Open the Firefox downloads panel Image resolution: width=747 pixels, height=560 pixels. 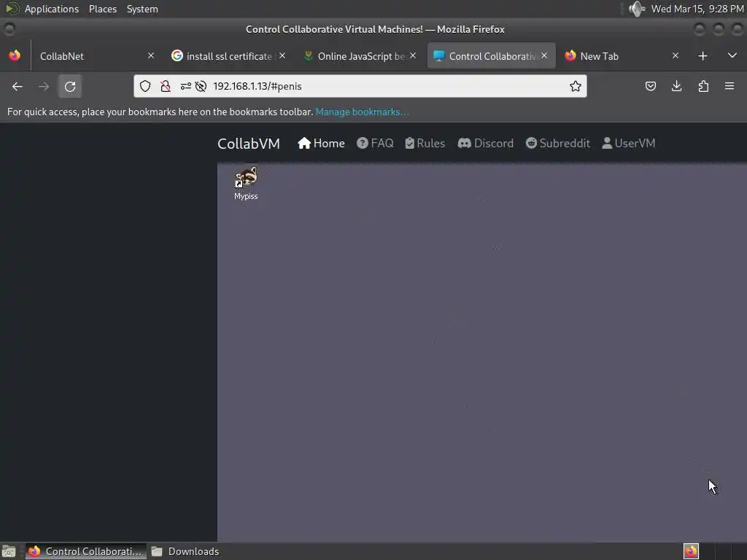(x=676, y=86)
